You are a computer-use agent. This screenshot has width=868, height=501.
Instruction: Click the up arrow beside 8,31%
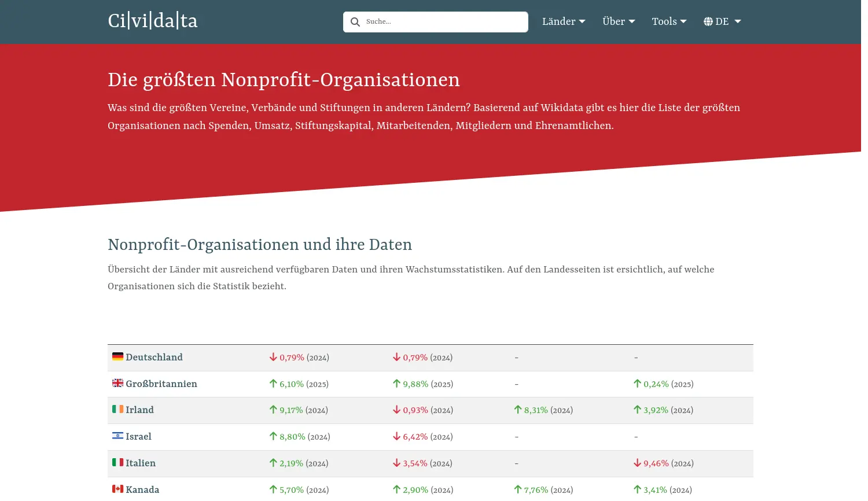coord(518,410)
